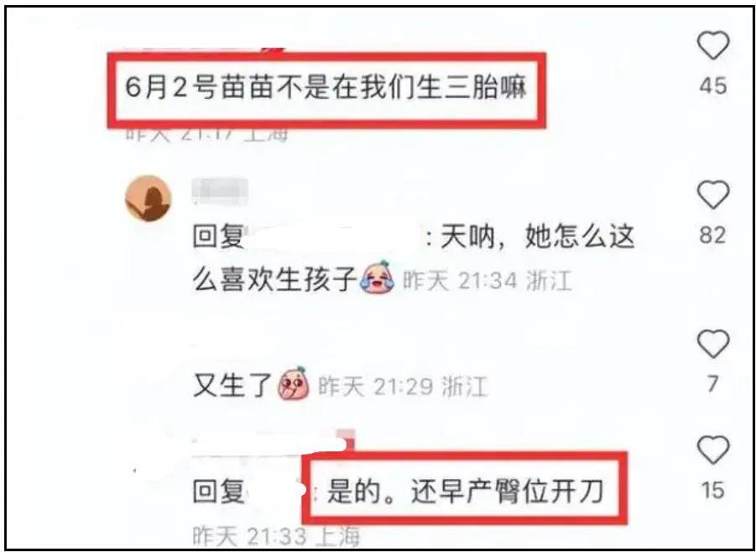The height and width of the screenshot is (552, 756).
Task: Click the 45 like count
Action: (x=712, y=86)
